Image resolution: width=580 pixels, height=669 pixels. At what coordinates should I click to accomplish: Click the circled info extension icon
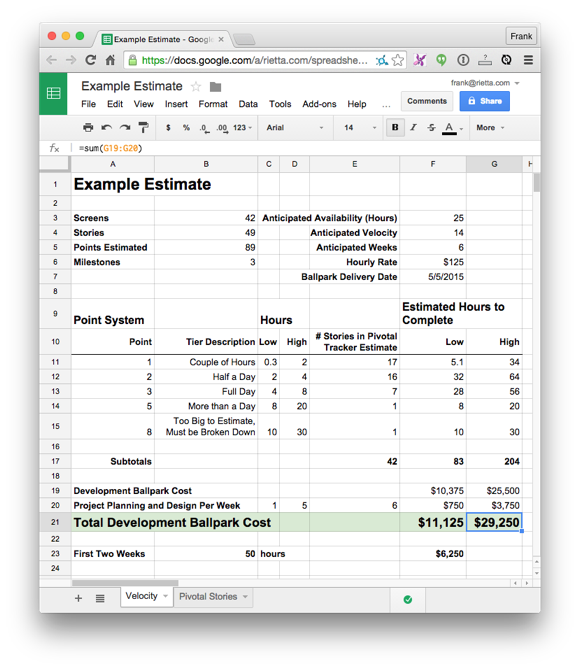coord(463,60)
